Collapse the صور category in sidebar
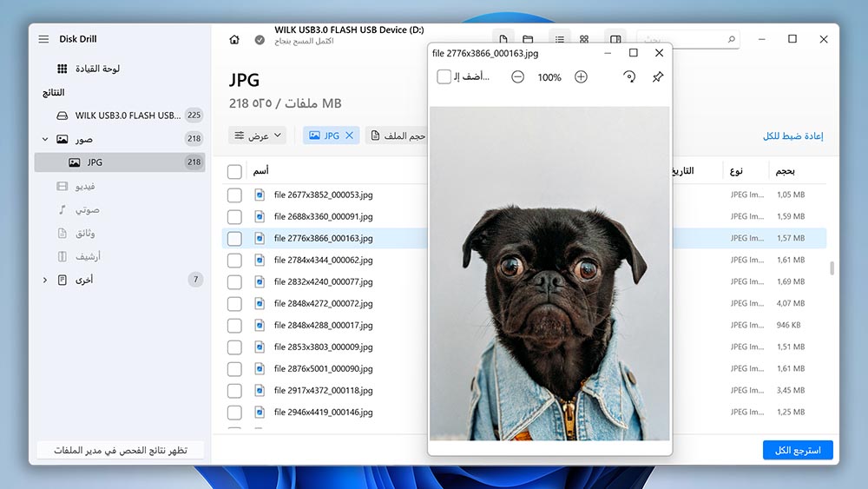The width and height of the screenshot is (868, 489). 45,139
